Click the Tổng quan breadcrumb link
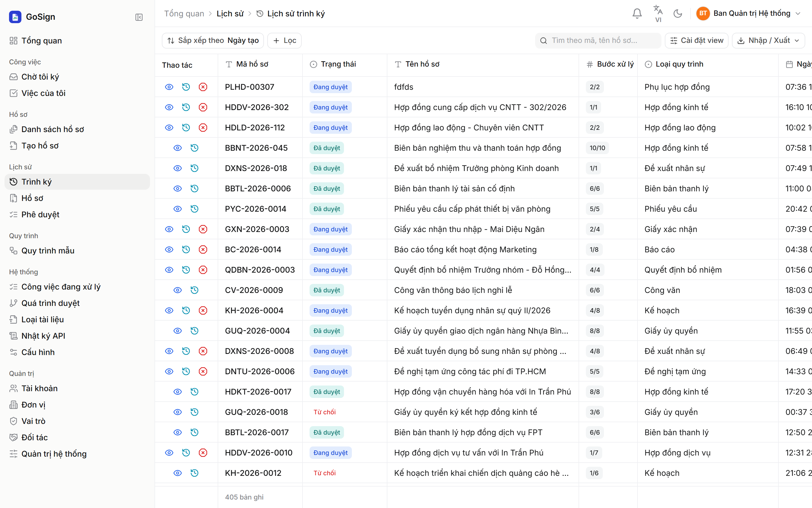 (184, 14)
